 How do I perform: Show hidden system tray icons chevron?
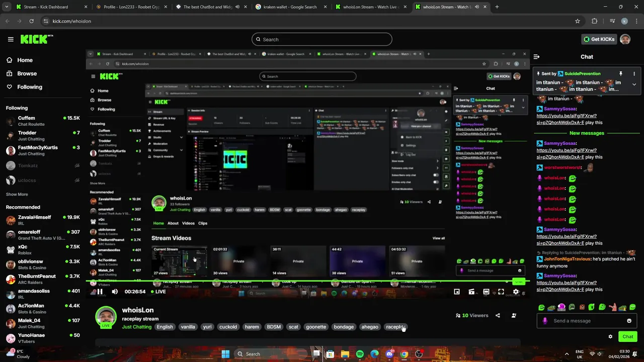[x=567, y=354]
